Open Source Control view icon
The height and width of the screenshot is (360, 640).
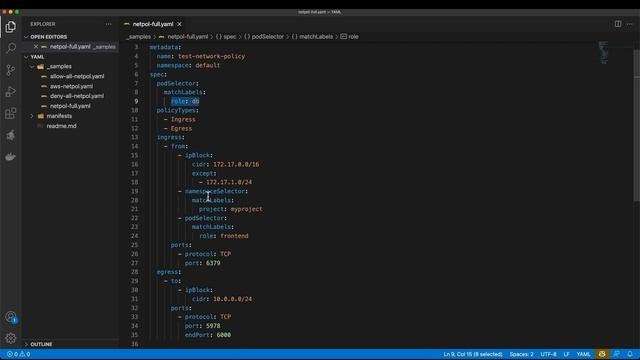point(11,70)
